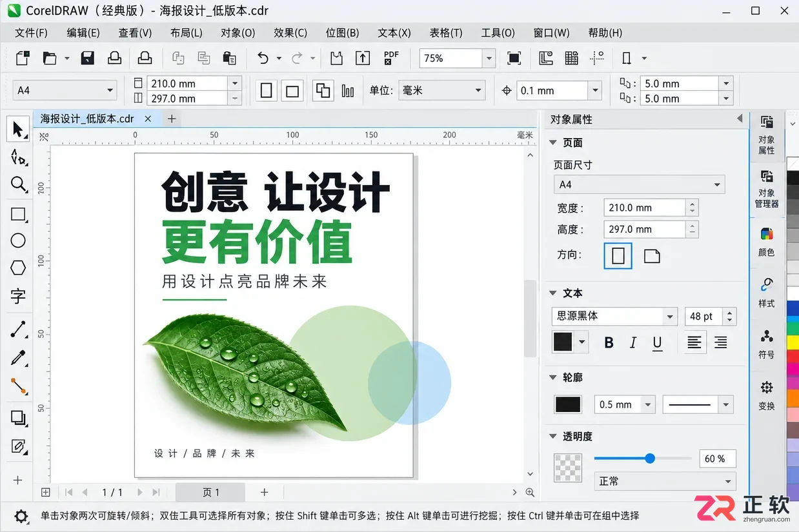799x532 pixels.
Task: Select the Eyedropper tool
Action: [18, 358]
